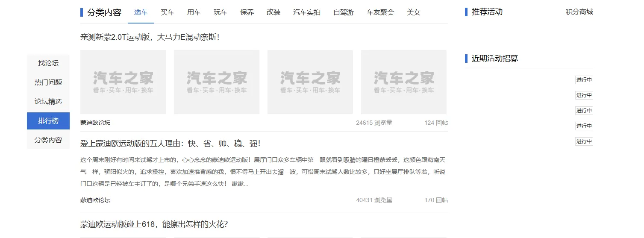Viewport: 644px width, 238px height.
Task: Go to 论坛精选 in the sidebar
Action: 48,102
